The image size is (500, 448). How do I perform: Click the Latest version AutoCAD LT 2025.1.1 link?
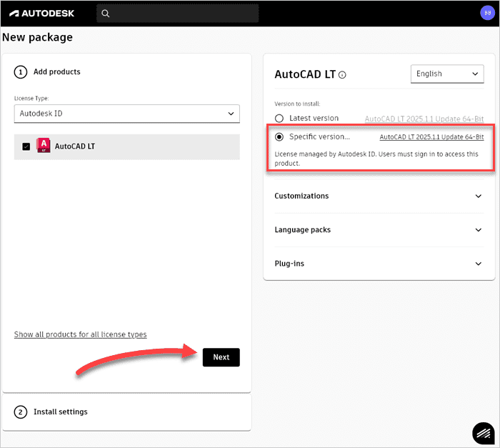424,119
